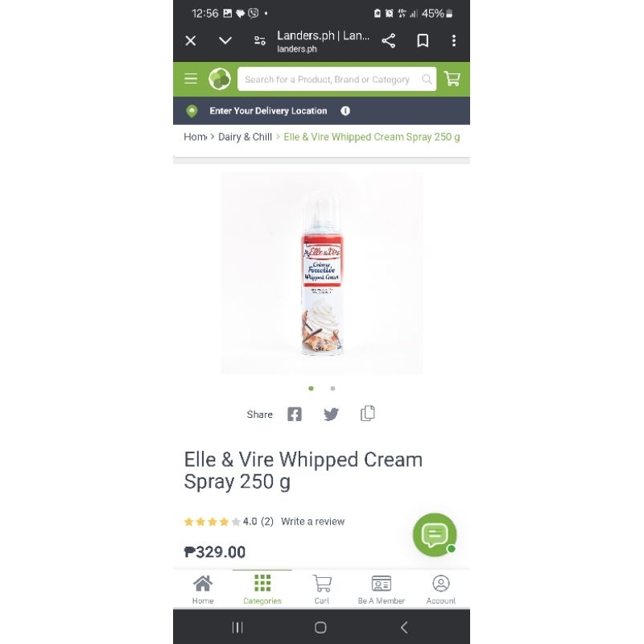Switch to Categories bottom tab
The height and width of the screenshot is (644, 644).
click(262, 589)
